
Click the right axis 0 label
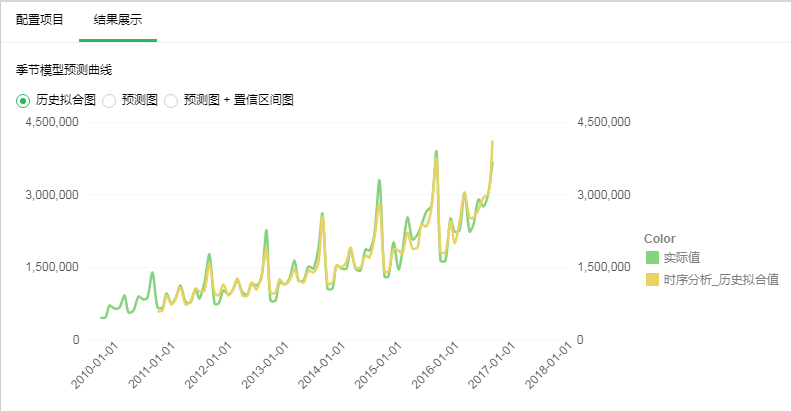coord(581,340)
